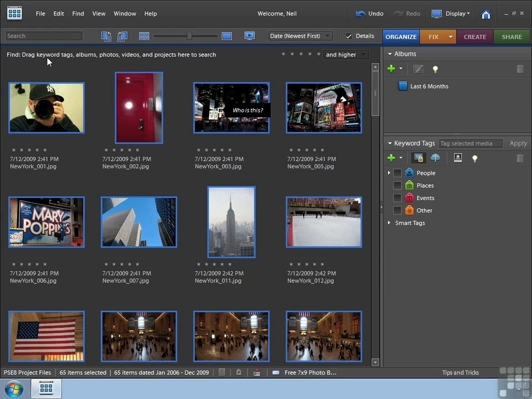
Task: Click the Apply tag button
Action: pyautogui.click(x=518, y=144)
